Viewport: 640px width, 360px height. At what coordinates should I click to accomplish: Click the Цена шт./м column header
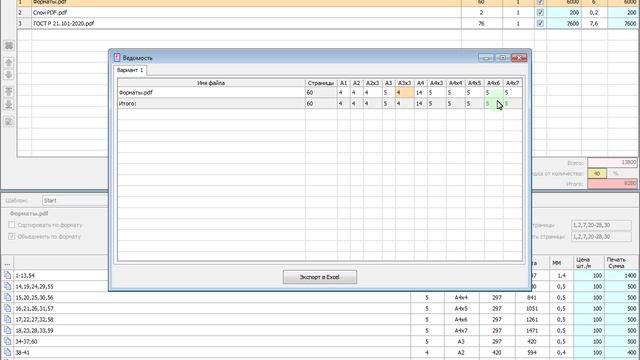pos(589,263)
